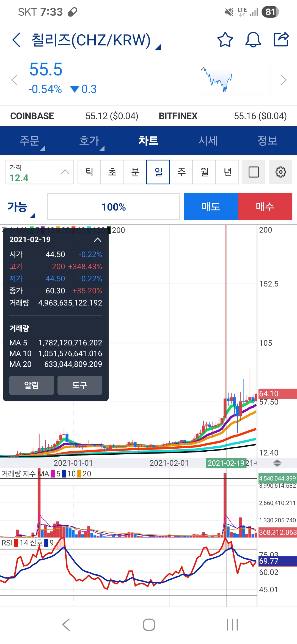Image resolution: width=297 pixels, height=644 pixels.
Task: Tap the Android recent apps button
Action: (x=232, y=625)
